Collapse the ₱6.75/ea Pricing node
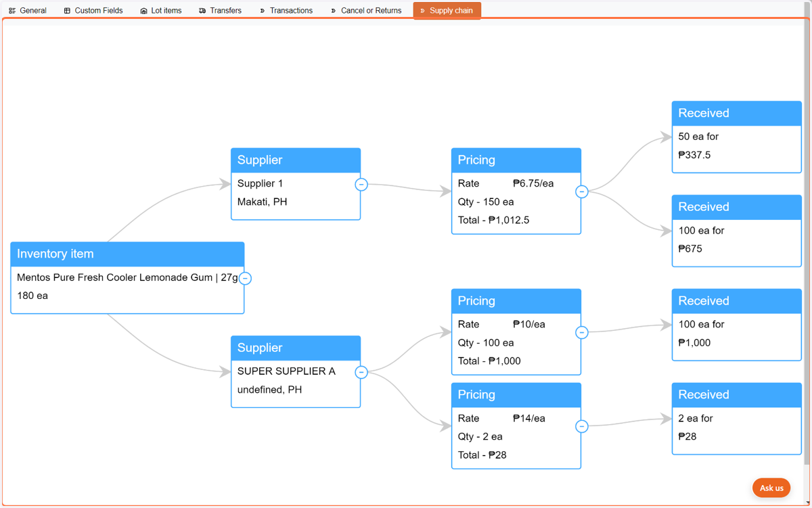 click(582, 191)
